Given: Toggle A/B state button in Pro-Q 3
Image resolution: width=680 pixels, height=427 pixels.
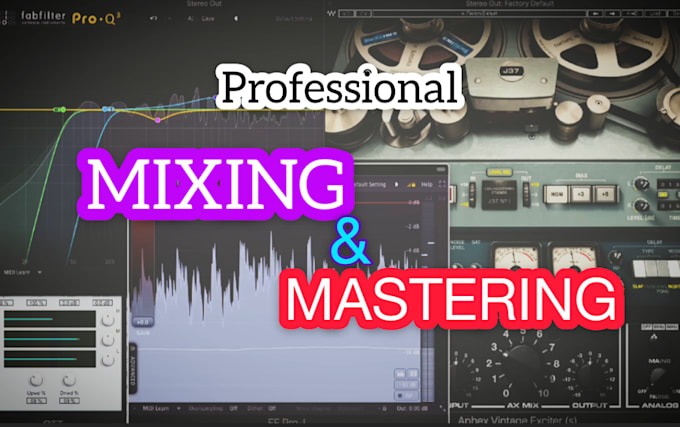Looking at the screenshot, I should coord(190,19).
